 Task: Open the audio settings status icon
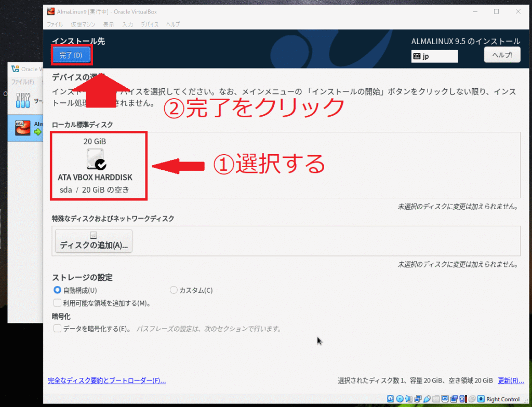[x=409, y=399]
